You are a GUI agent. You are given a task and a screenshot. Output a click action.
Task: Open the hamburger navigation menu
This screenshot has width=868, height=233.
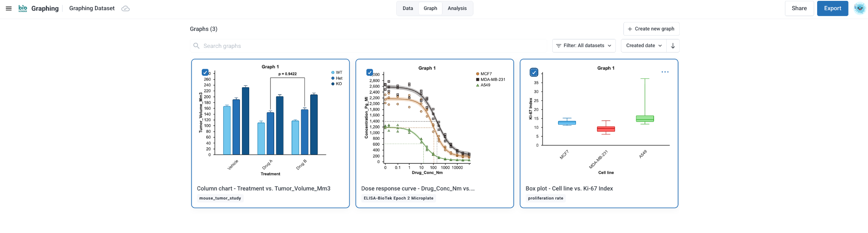click(x=8, y=8)
